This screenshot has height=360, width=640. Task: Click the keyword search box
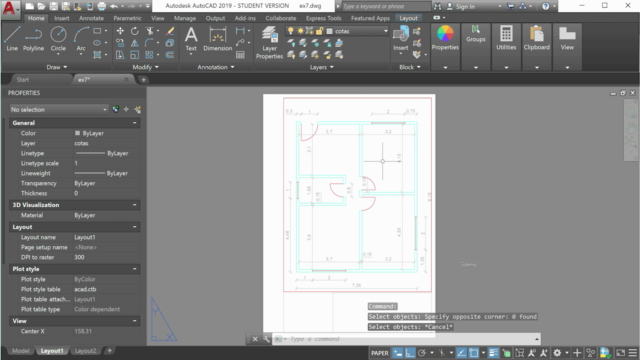[386, 6]
